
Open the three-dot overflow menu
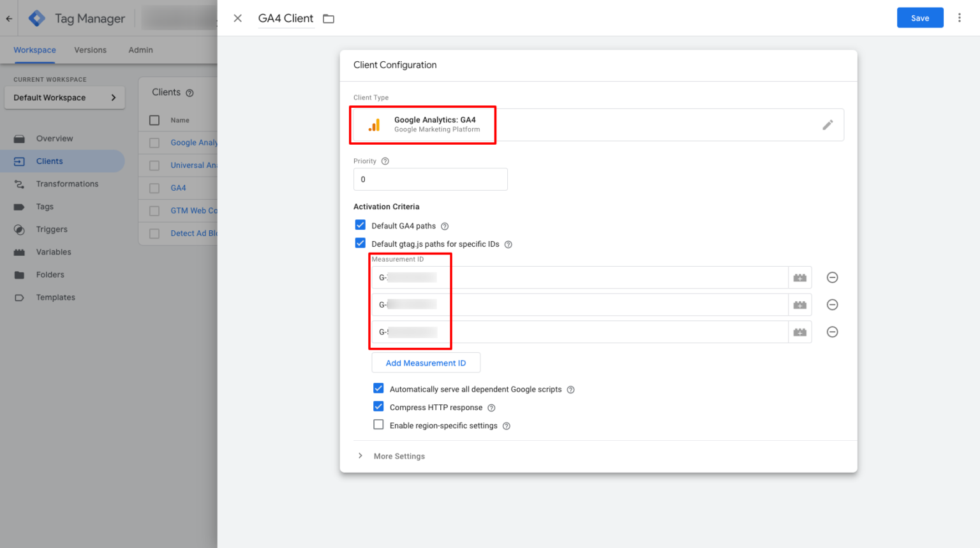pos(960,17)
